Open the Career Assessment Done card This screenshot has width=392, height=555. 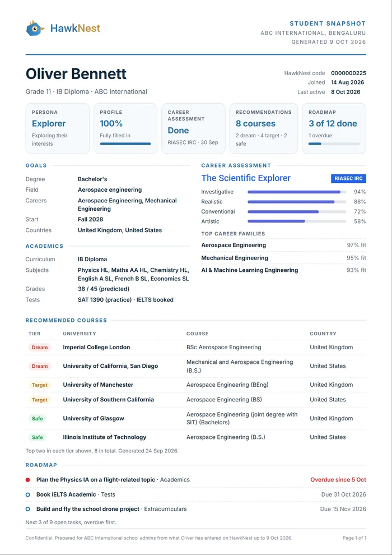[x=193, y=128]
